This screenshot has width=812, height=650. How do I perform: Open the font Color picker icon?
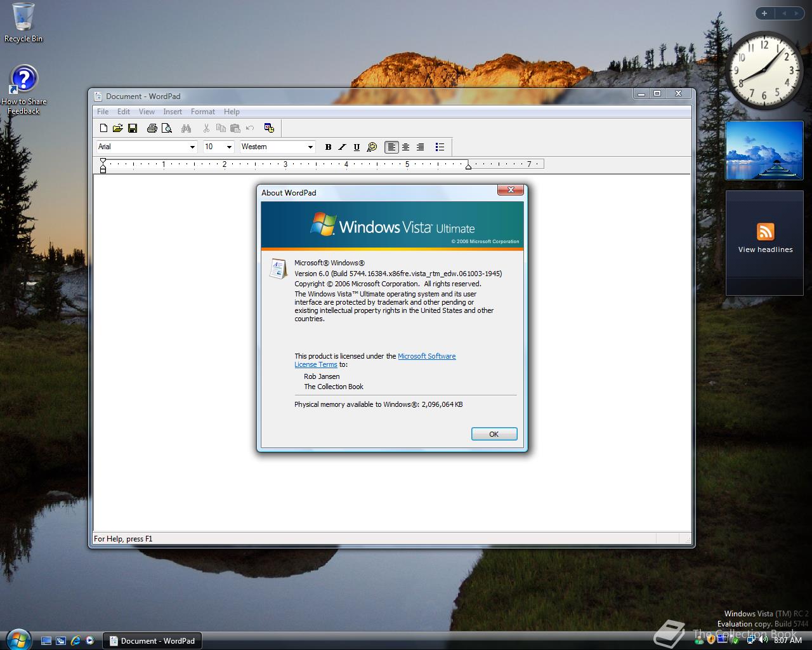click(372, 147)
